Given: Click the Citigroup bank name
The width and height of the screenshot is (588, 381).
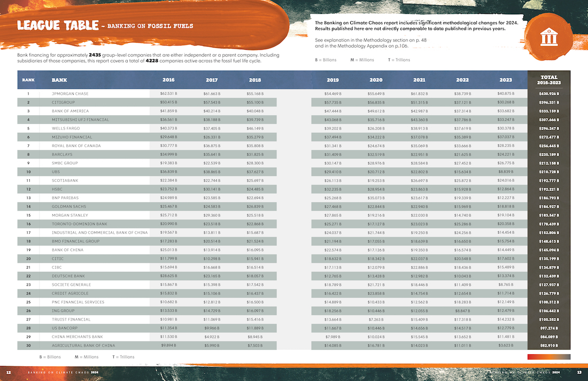Looking at the screenshot, I should tap(63, 102).
